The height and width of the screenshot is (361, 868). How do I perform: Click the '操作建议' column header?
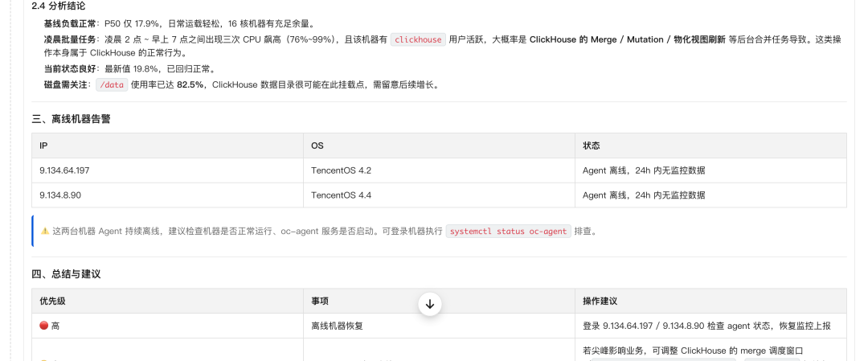[710, 302]
